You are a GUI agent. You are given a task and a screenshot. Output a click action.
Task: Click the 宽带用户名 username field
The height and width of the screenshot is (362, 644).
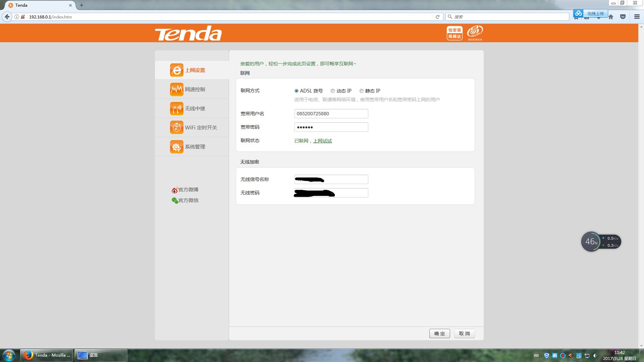(x=331, y=114)
